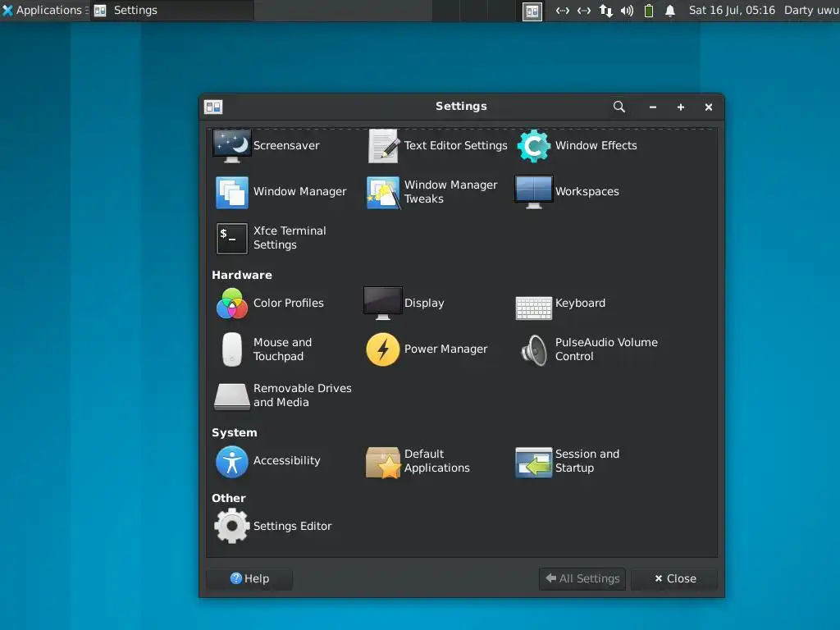Open Removable Drives and Media icon
This screenshot has width=840, height=630.
point(232,396)
